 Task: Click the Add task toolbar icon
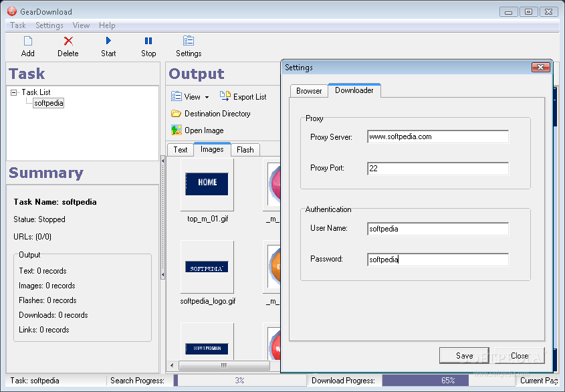27,41
